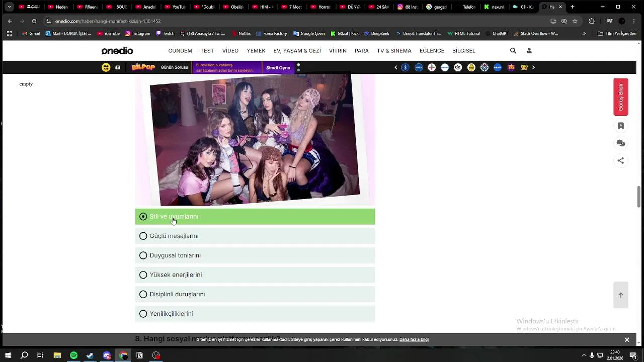Click the address bar URL field

coord(297,21)
